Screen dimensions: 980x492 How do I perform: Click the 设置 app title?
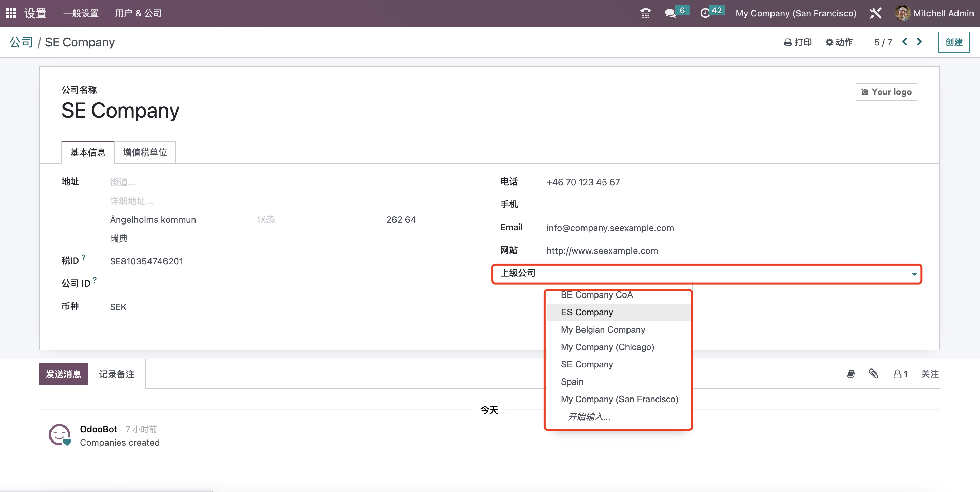click(x=35, y=13)
